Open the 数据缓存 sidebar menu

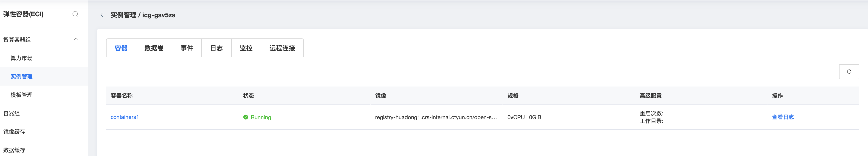point(14,150)
